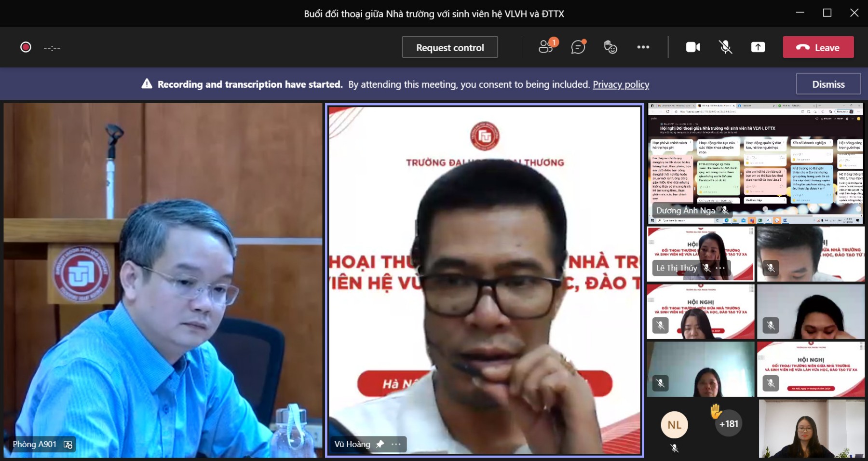Leave the meeting

[x=818, y=47]
